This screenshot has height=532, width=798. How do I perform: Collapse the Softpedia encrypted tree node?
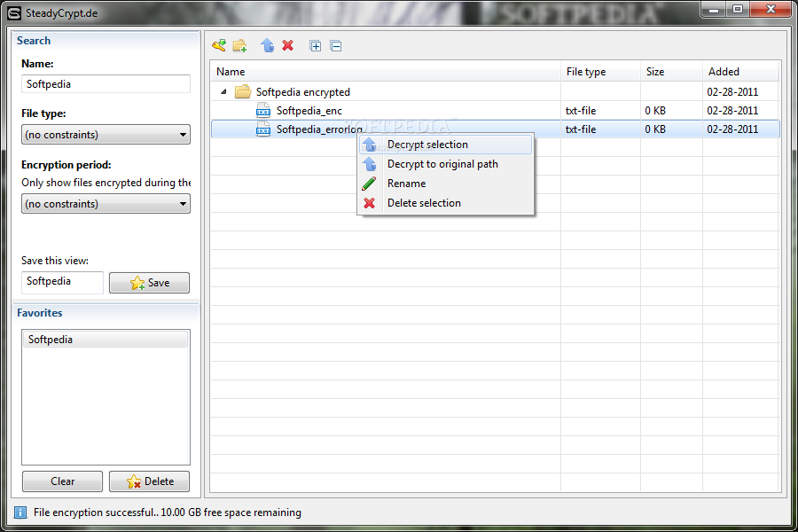tap(223, 92)
